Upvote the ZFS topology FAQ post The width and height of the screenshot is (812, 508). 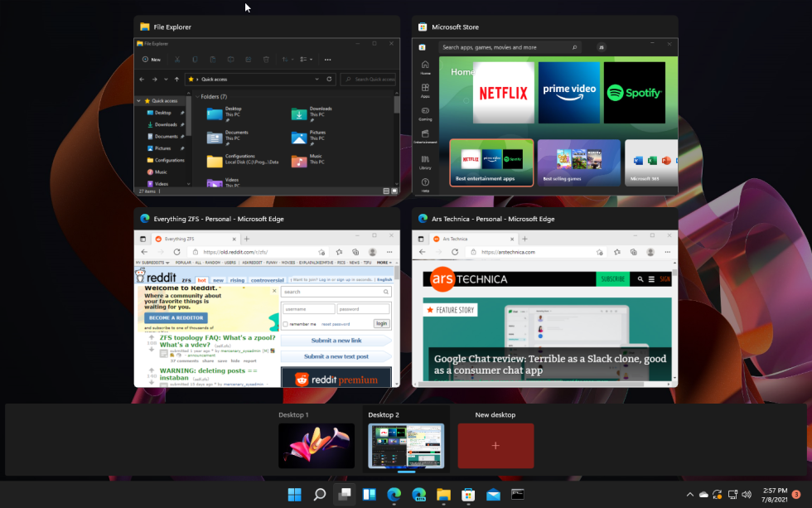[x=152, y=338]
